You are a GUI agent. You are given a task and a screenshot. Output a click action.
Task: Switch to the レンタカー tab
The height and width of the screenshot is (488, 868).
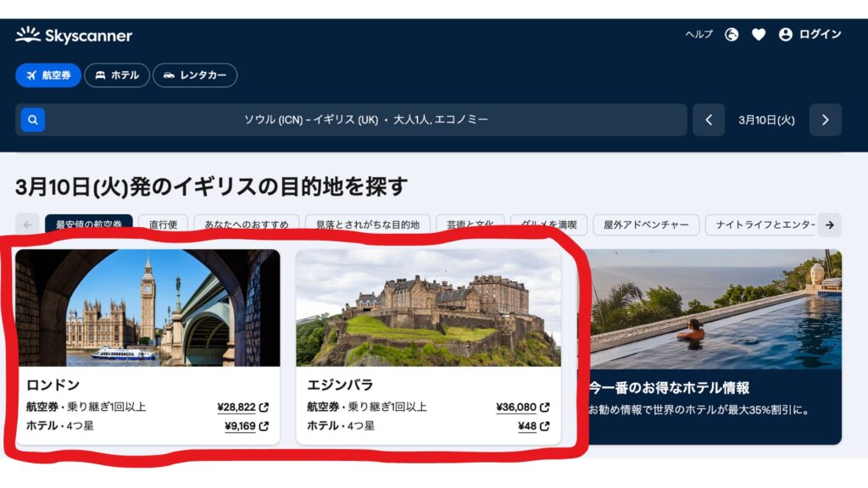tap(195, 75)
